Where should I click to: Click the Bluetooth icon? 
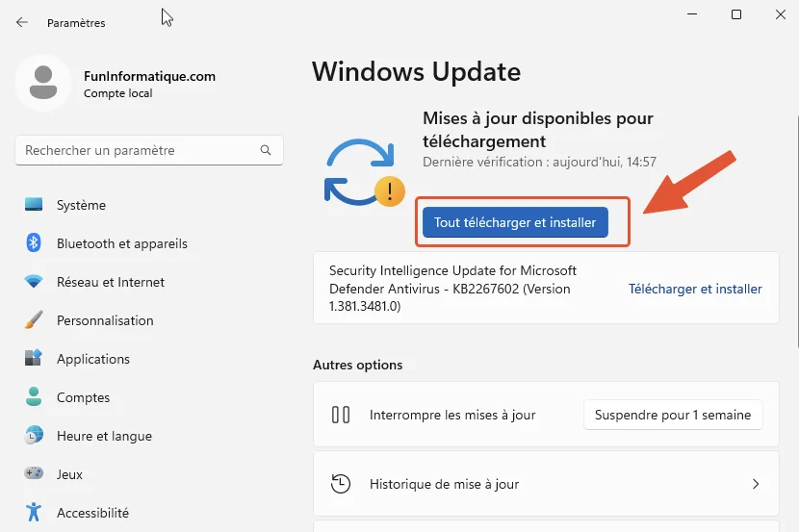[x=34, y=242]
